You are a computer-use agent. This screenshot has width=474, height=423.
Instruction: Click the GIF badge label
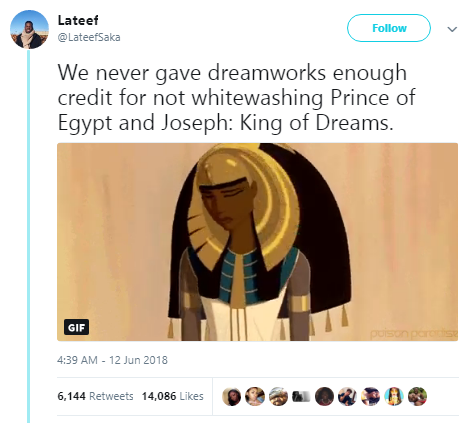(x=76, y=327)
